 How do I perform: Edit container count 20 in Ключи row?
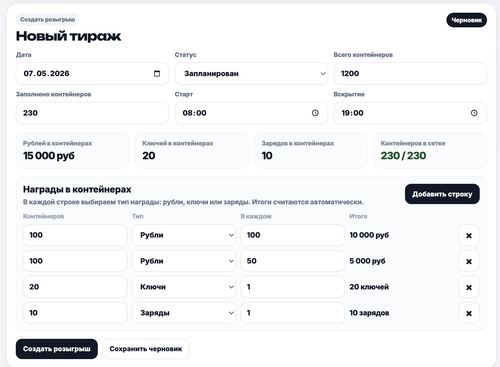tap(75, 287)
